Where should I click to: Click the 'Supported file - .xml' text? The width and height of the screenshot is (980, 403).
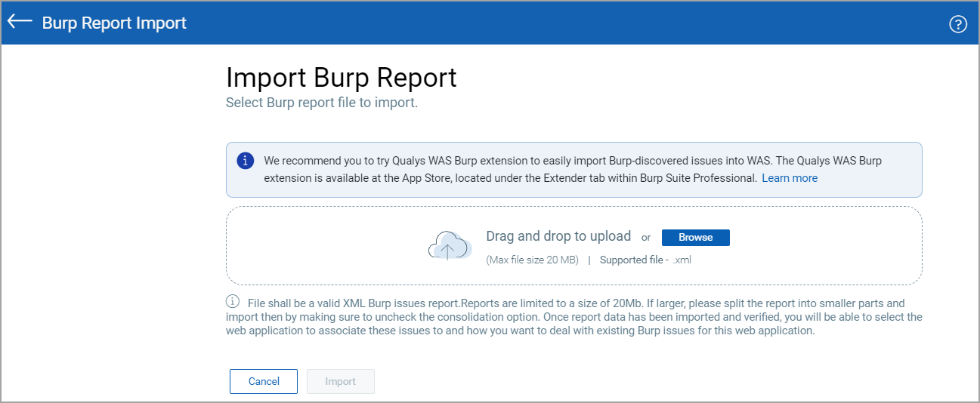[645, 260]
